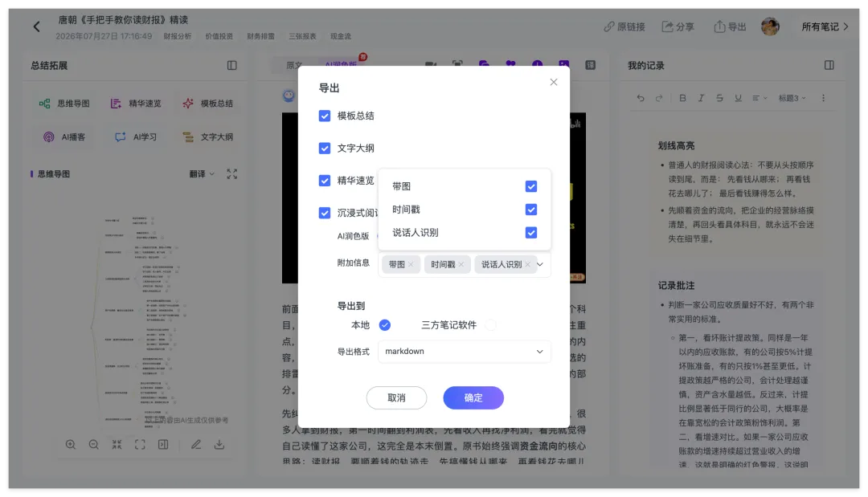Shrink the mind map to fit

[117, 445]
